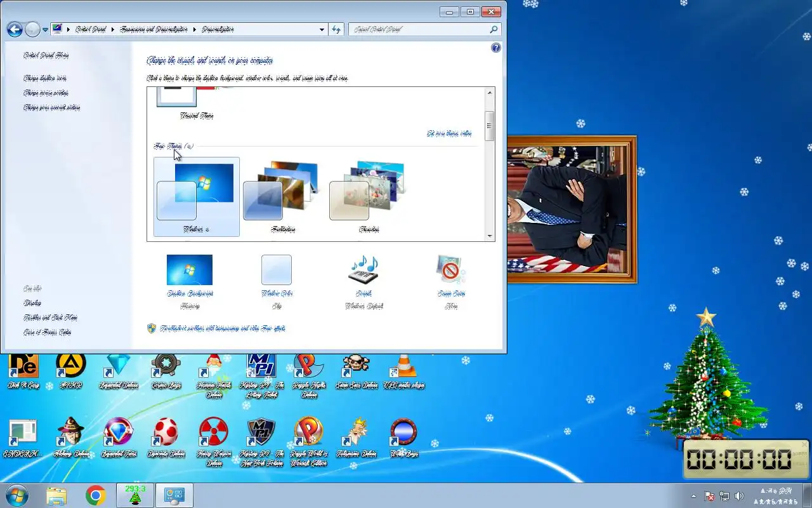The image size is (812, 508).
Task: Open the Seven Seas Deluxe skull shortcut
Action: [357, 371]
